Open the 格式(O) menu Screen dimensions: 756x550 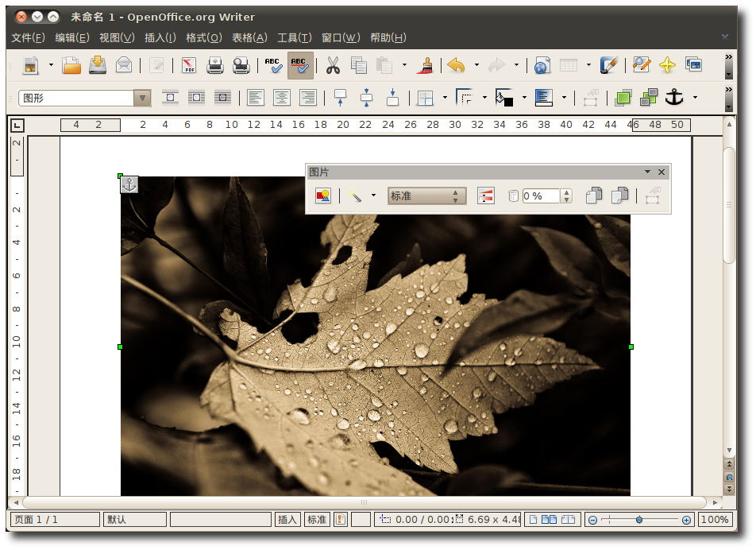click(203, 37)
